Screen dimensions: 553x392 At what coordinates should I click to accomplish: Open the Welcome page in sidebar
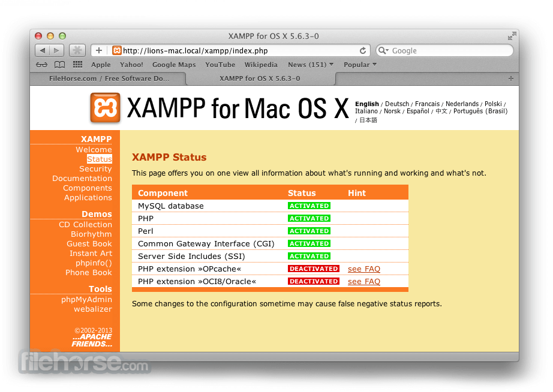[x=94, y=149]
